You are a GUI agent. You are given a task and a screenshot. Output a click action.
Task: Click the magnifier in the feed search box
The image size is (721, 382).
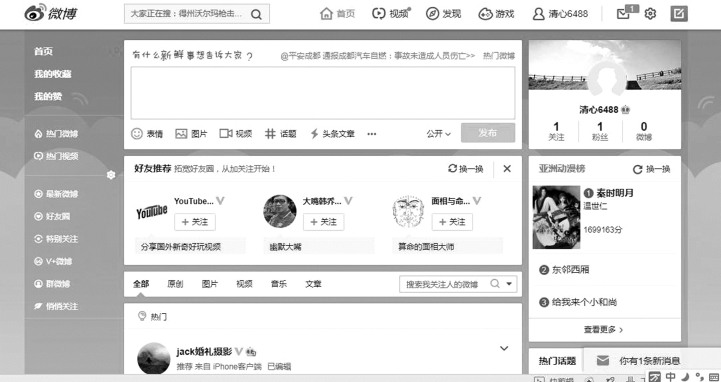tap(495, 284)
